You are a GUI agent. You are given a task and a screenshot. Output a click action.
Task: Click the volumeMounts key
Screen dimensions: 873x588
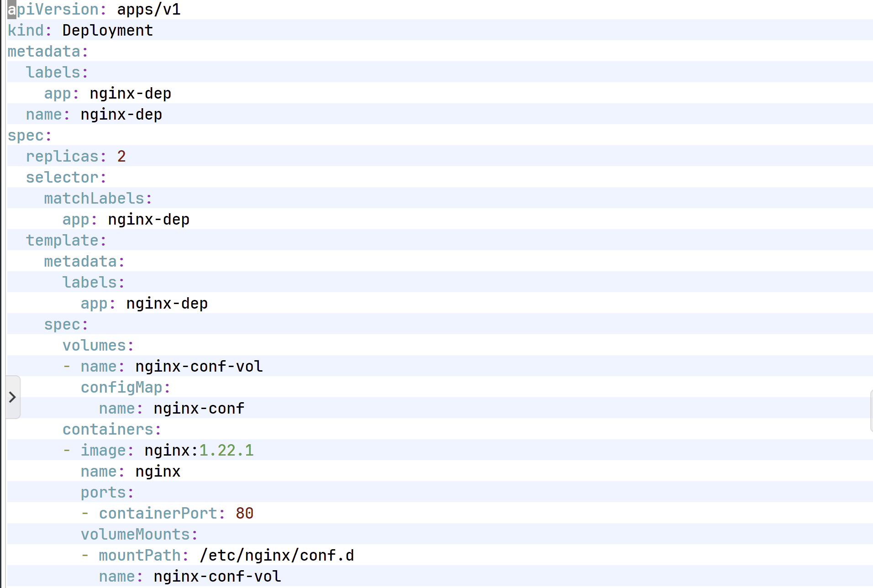click(x=135, y=535)
